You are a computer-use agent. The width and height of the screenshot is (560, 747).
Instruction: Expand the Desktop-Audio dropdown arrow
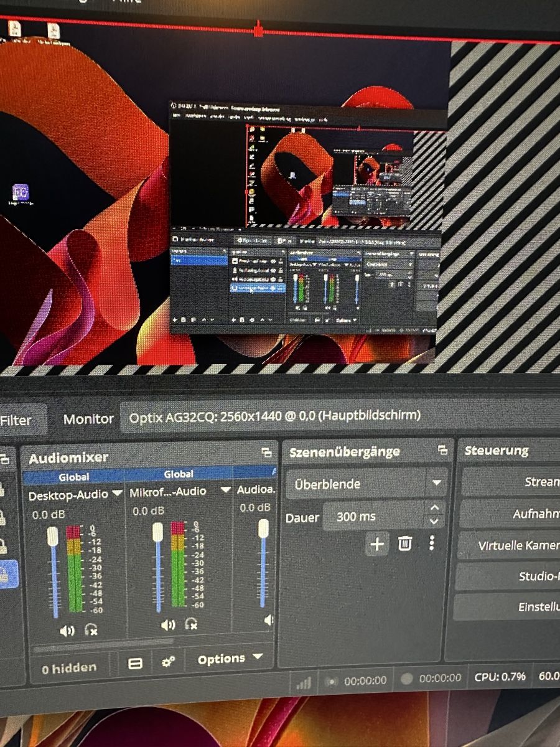pos(117,494)
